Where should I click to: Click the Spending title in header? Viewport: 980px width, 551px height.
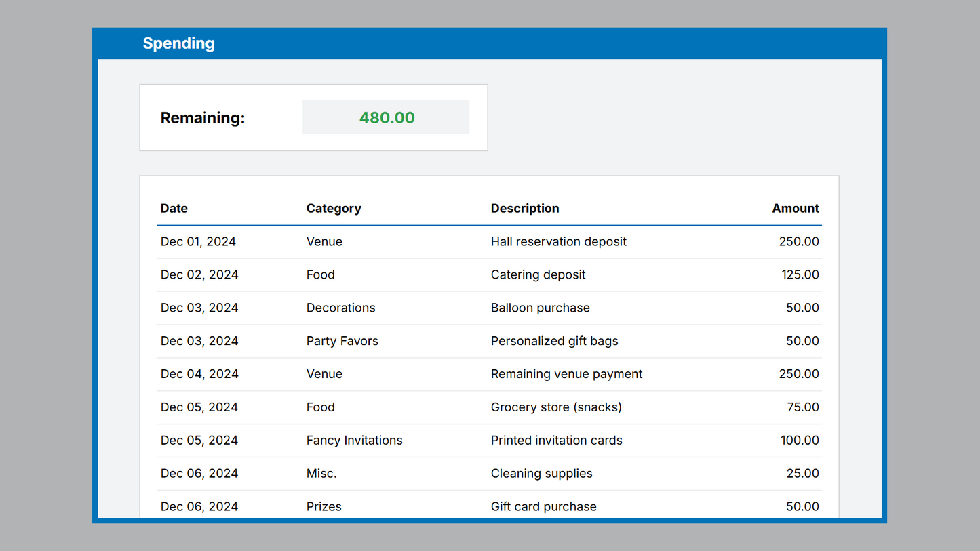178,43
